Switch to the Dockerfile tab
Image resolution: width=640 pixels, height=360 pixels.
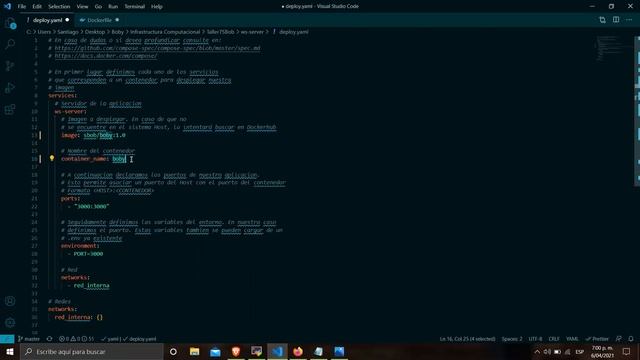[99, 20]
